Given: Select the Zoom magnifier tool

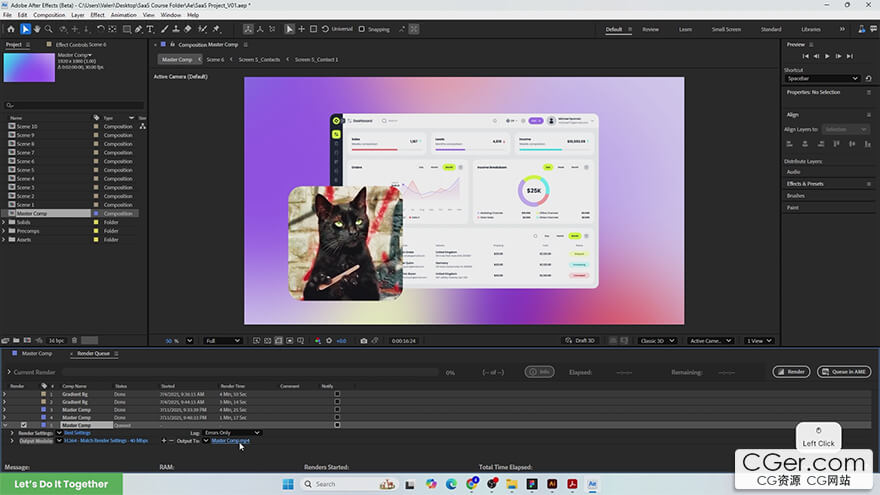Looking at the screenshot, I should pos(50,29).
